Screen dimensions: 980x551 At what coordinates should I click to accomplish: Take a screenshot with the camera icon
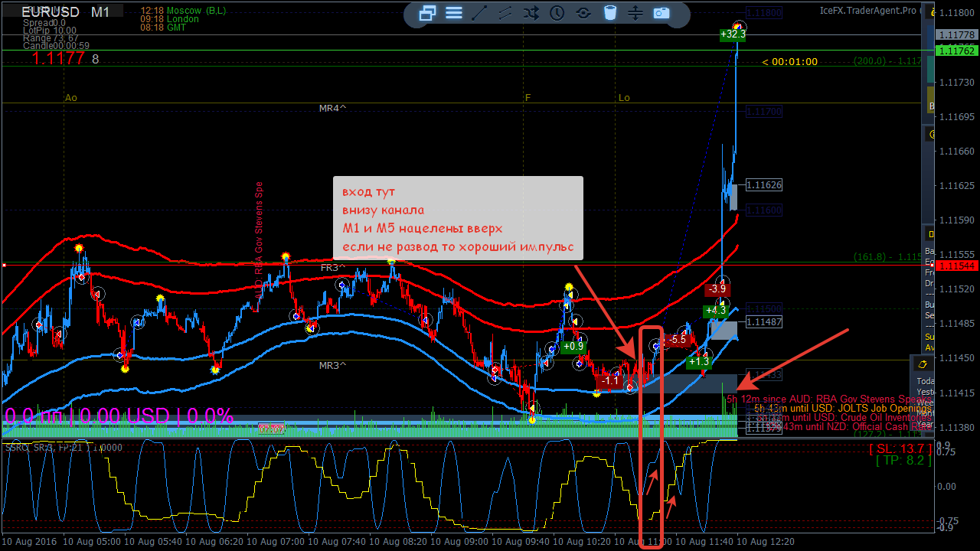tap(661, 13)
